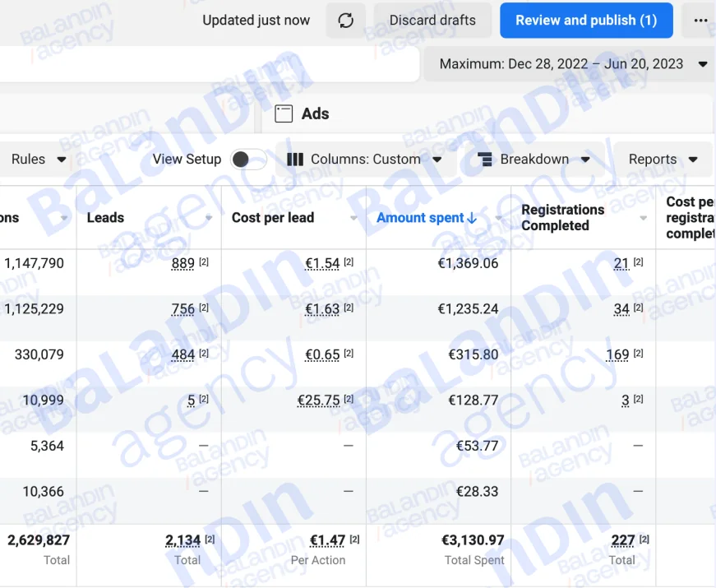This screenshot has width=716, height=588.
Task: Click the €0.65 cost per lead value
Action: tap(322, 355)
